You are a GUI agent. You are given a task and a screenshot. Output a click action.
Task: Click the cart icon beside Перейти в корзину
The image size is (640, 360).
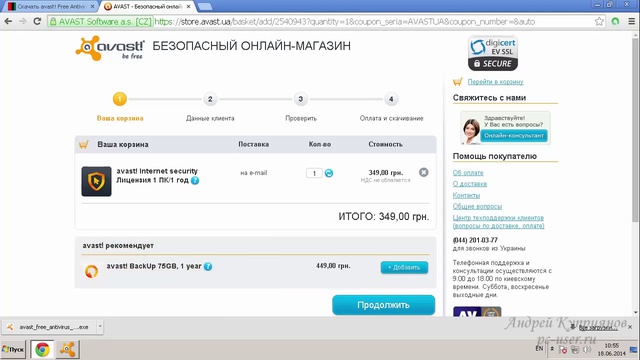click(x=458, y=82)
